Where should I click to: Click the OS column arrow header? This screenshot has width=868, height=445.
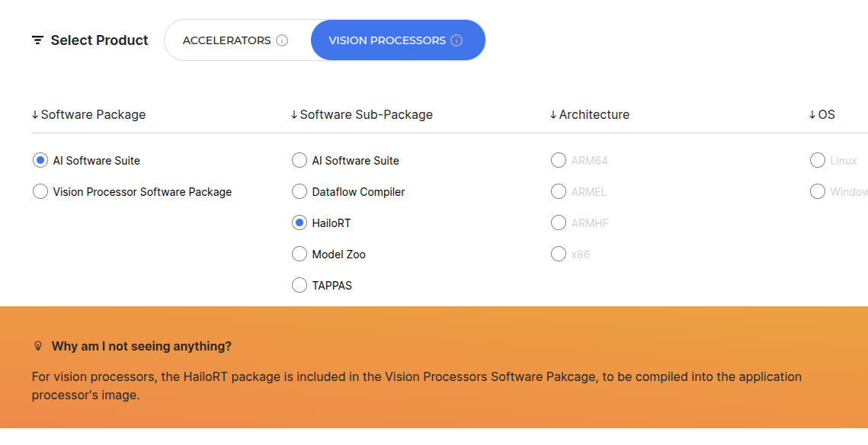pos(812,115)
